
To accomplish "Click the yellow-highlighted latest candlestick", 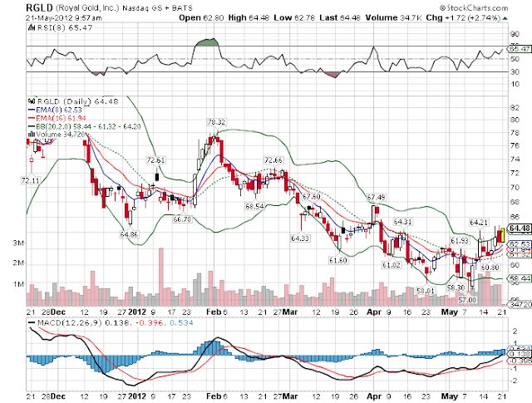I will click(x=502, y=235).
